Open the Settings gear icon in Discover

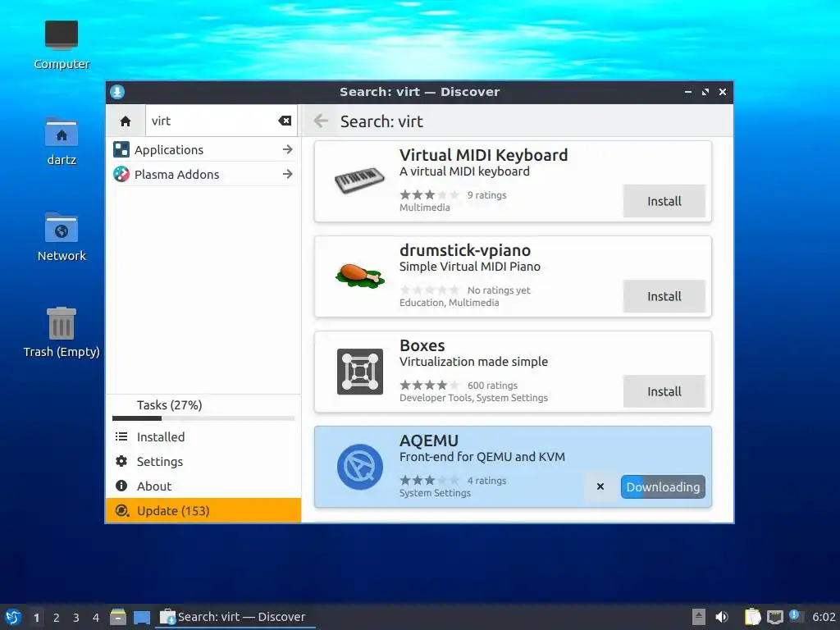(121, 461)
